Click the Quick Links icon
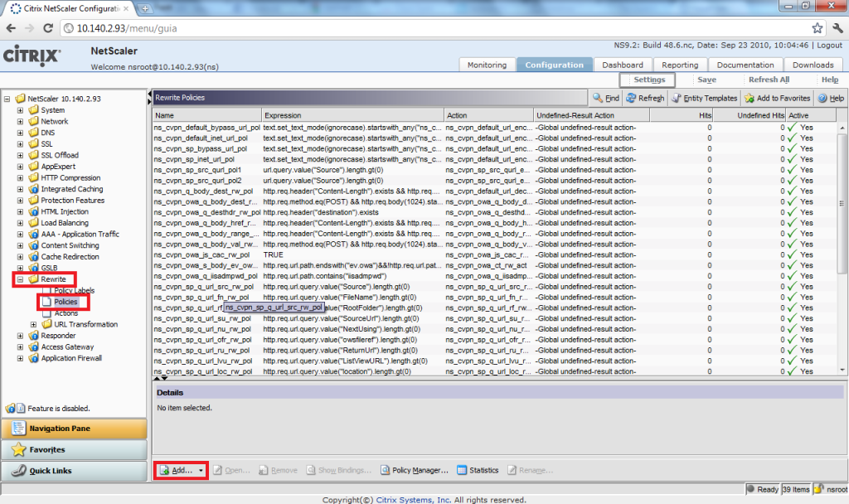Viewport: 849px width, 504px height. click(x=19, y=471)
